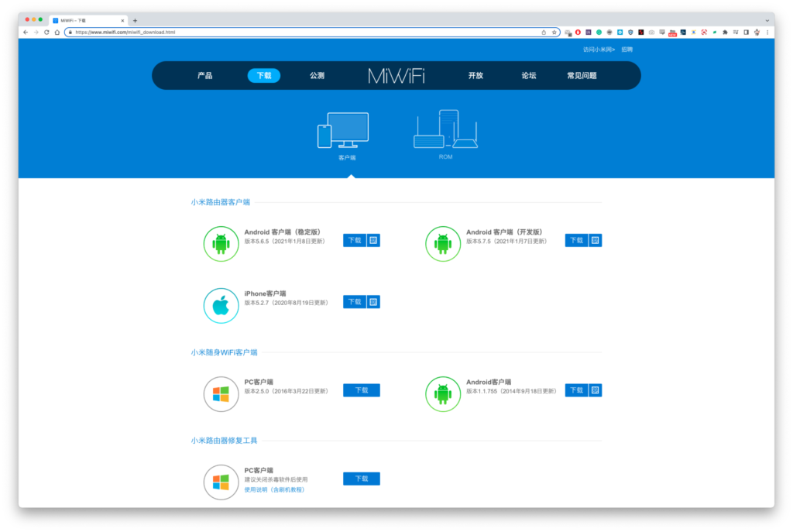Show QR code for iPhone客户端

point(373,302)
